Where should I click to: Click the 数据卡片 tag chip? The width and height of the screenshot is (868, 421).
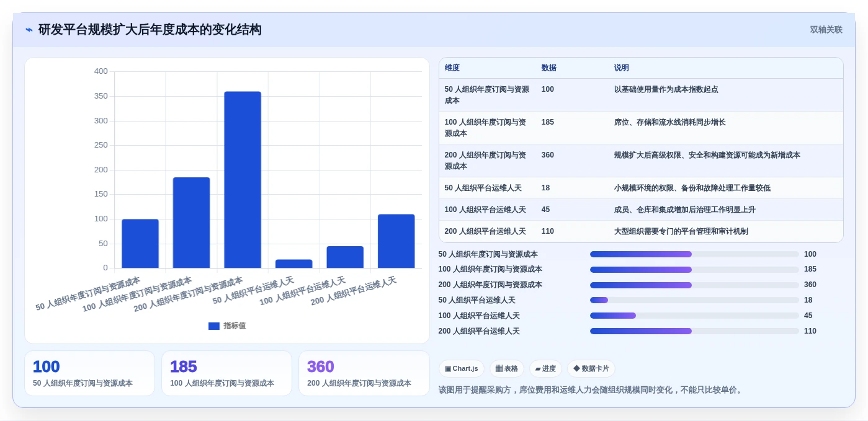pos(591,369)
